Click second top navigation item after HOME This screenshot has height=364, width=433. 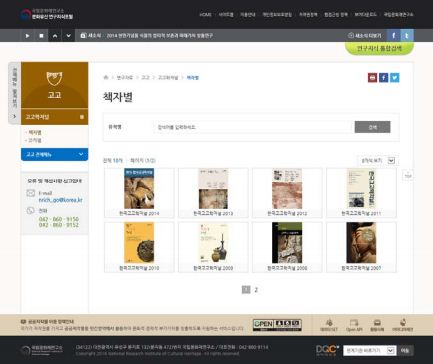(x=226, y=15)
